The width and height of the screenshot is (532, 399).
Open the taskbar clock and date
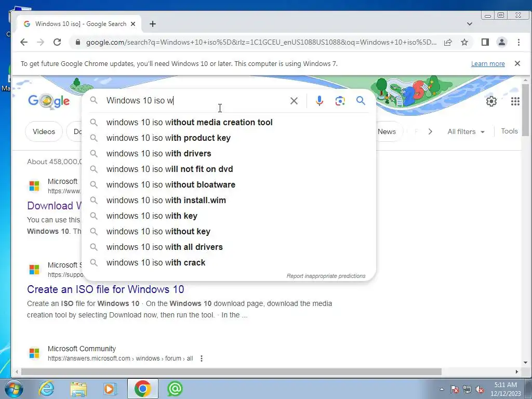pyautogui.click(x=506, y=389)
